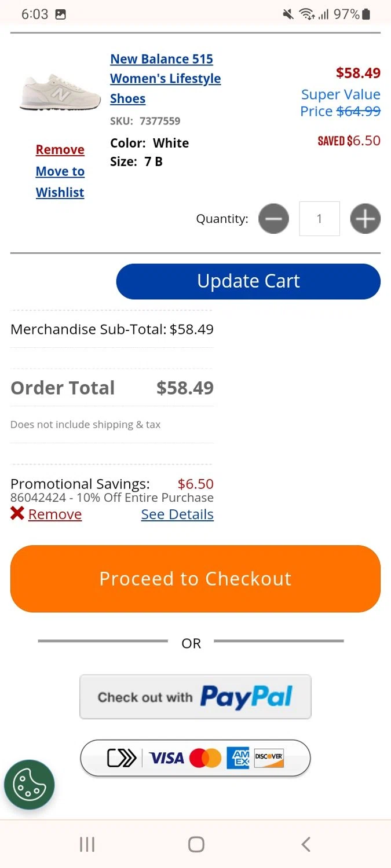Click the card payment logos button
391x868 pixels.
tap(195, 757)
